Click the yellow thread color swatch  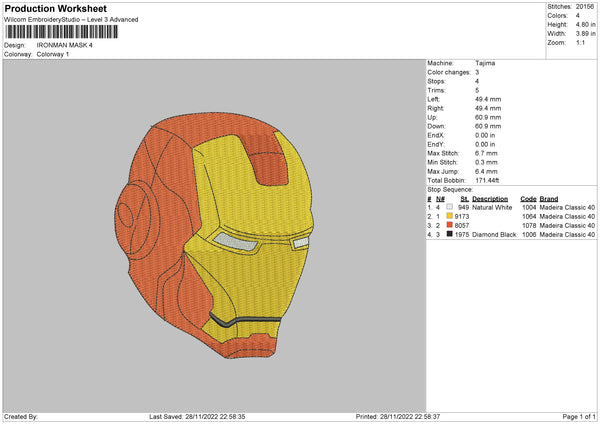(450, 216)
